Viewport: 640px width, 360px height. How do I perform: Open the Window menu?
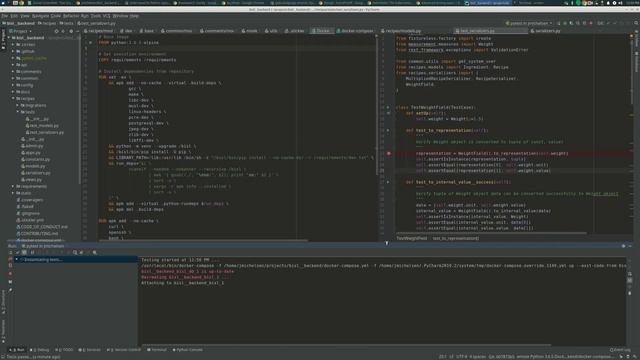[120, 16]
